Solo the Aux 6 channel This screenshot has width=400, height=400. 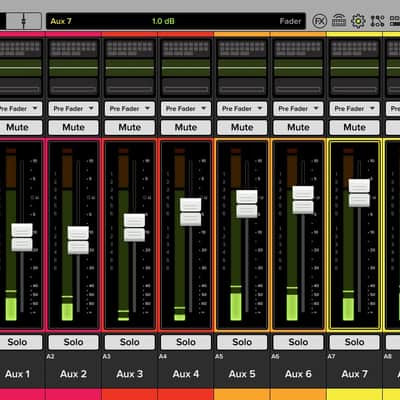click(x=298, y=342)
